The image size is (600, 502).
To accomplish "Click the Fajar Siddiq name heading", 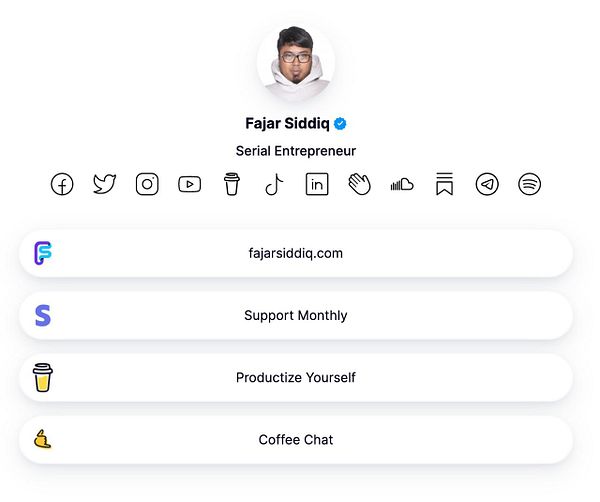I will pos(288,124).
